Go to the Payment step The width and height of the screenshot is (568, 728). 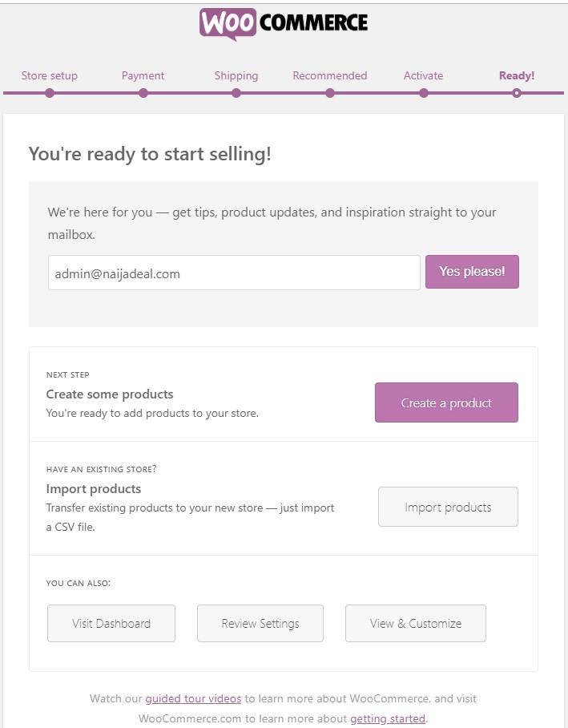click(x=143, y=75)
